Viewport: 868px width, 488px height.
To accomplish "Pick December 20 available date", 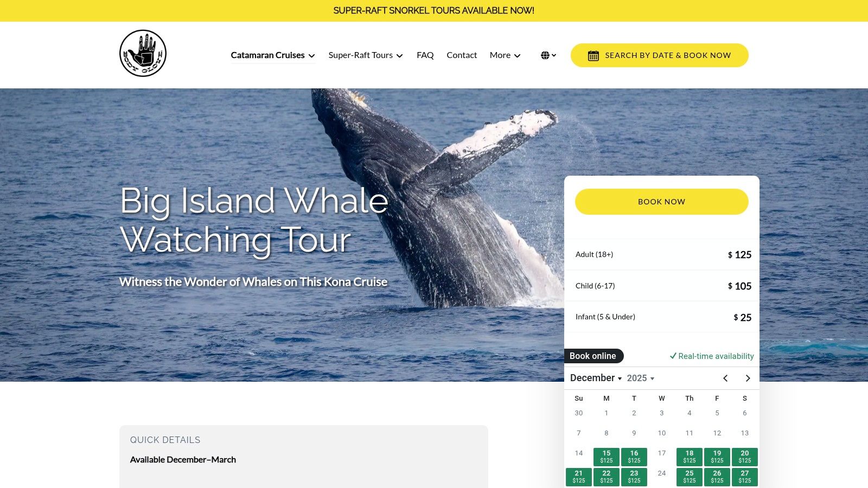I will tap(745, 457).
